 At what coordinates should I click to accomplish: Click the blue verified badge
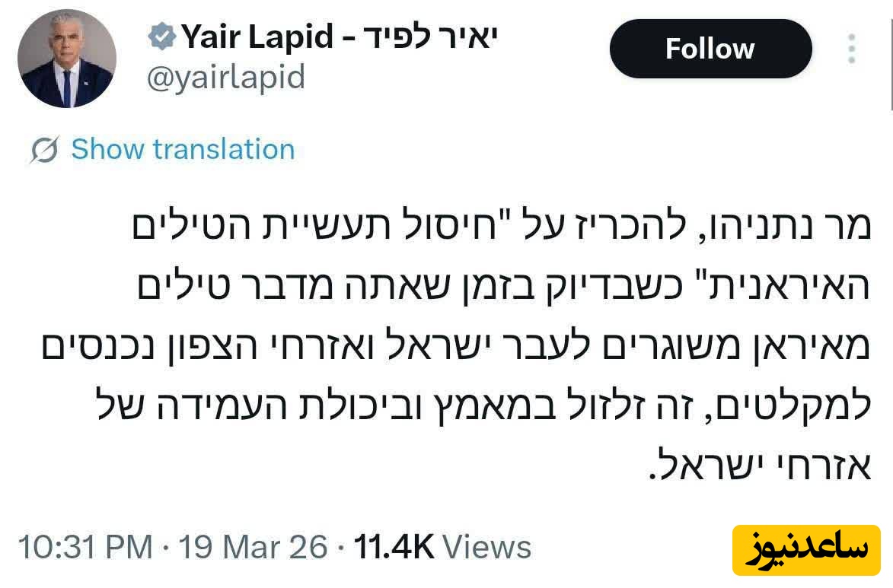pos(162,37)
